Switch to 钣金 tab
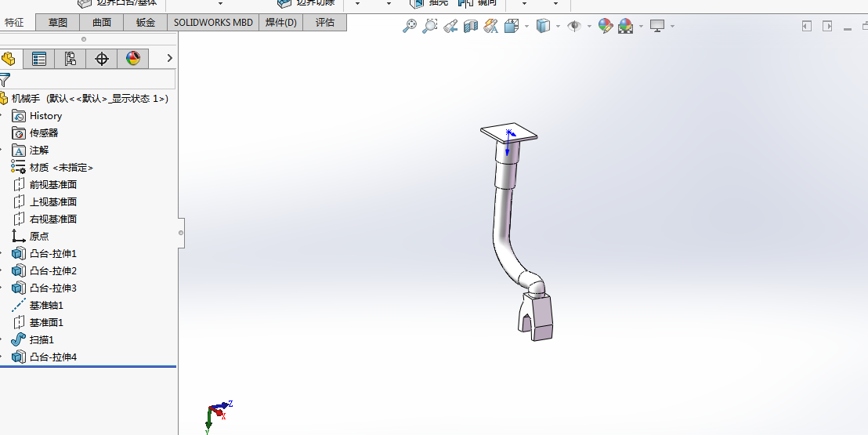868x435 pixels. 146,23
